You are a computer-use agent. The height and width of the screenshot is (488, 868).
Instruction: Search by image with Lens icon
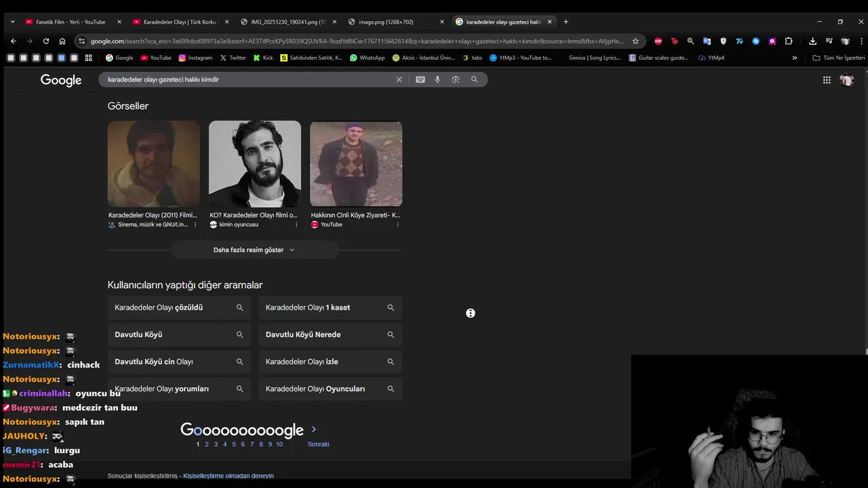(x=456, y=79)
